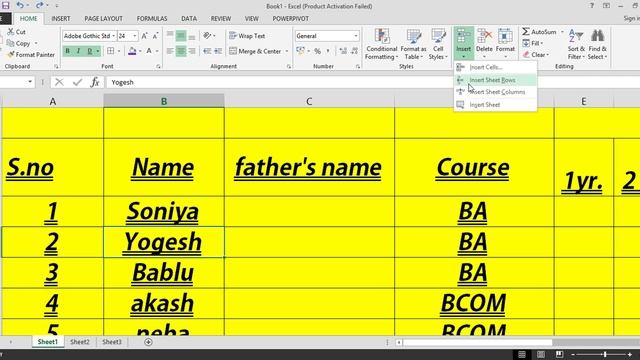The width and height of the screenshot is (640, 360).
Task: Toggle middle vertical alignment
Action: 181,36
